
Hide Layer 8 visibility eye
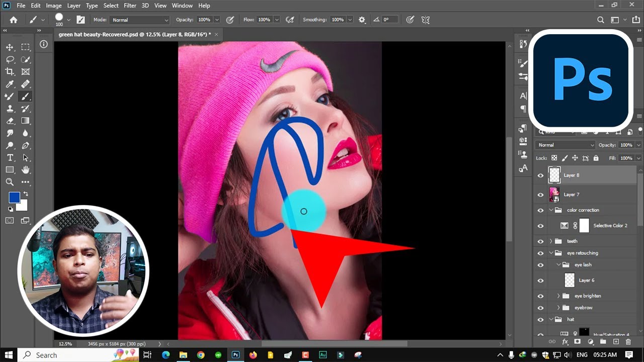tap(541, 175)
